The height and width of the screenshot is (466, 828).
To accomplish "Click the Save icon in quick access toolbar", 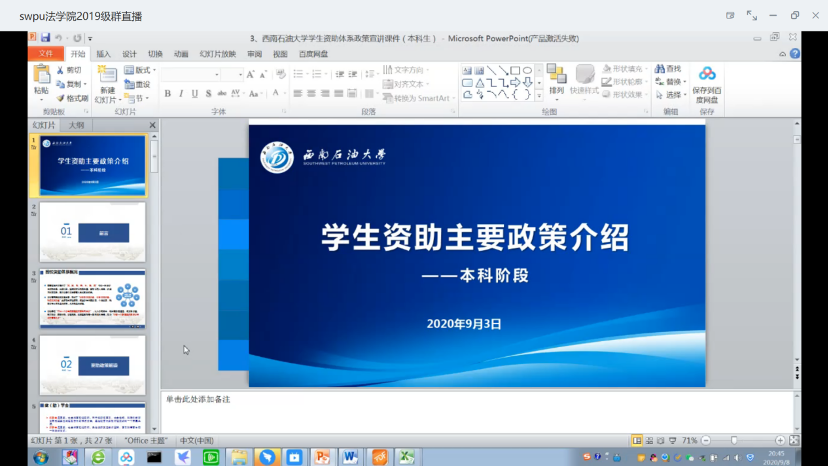I will coord(45,38).
